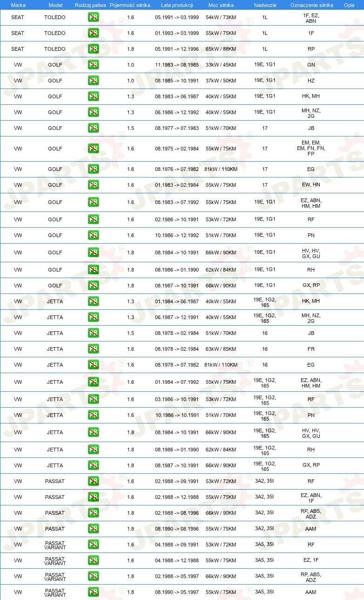Click the 'Marka' column header
This screenshot has width=364, height=600.
[x=18, y=5]
